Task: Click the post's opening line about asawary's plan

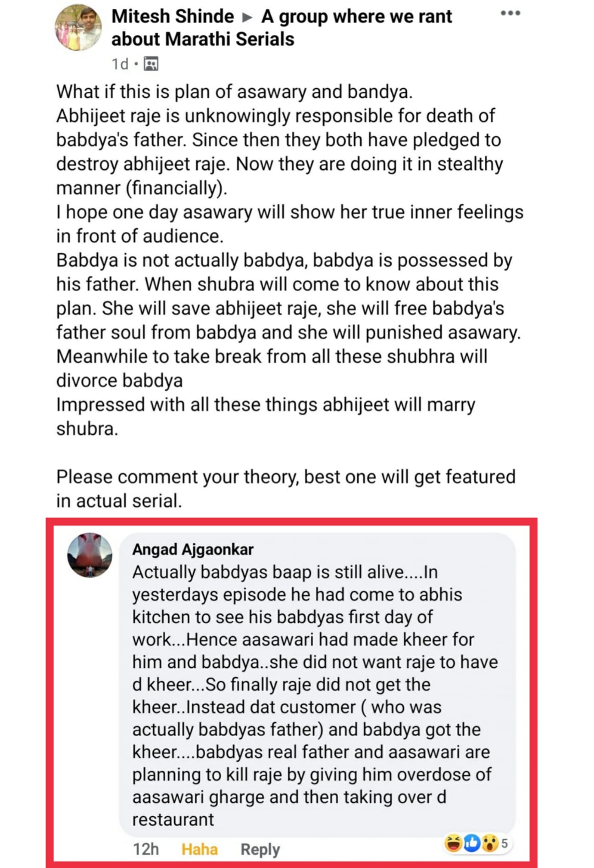Action: [x=234, y=92]
